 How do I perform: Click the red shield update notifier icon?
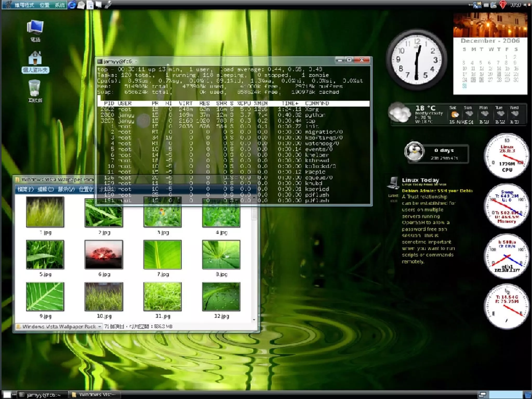tap(503, 5)
